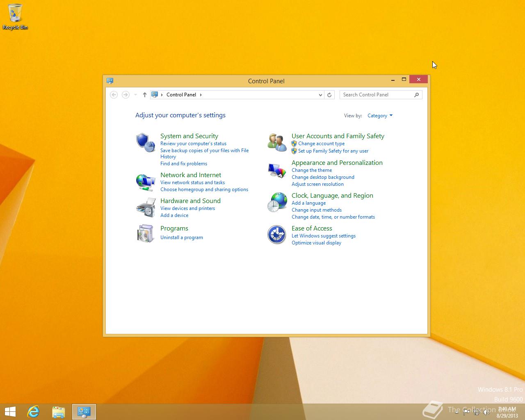Click Change the theme
525x420 pixels.
(x=312, y=170)
